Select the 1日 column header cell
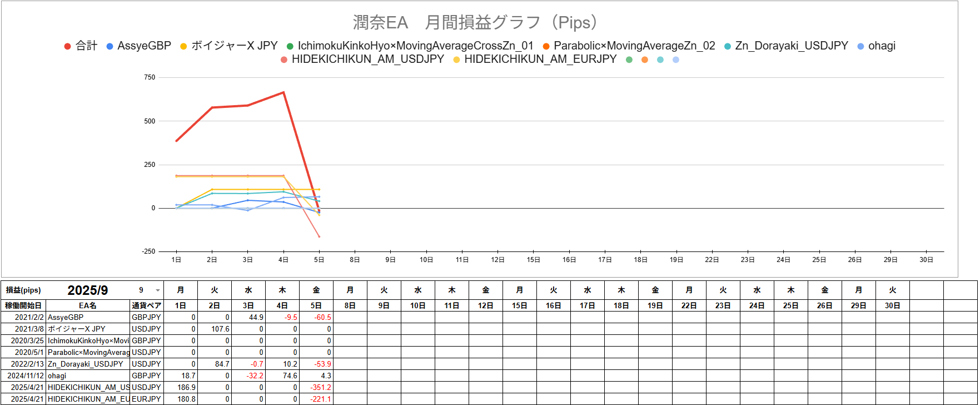Image resolution: width=980 pixels, height=405 pixels. 181,305
